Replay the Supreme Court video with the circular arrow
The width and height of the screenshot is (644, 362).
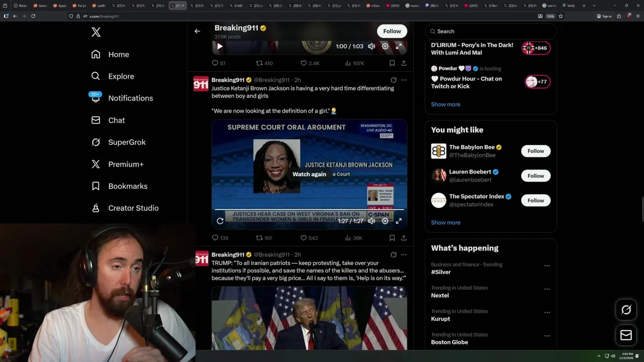(220, 221)
